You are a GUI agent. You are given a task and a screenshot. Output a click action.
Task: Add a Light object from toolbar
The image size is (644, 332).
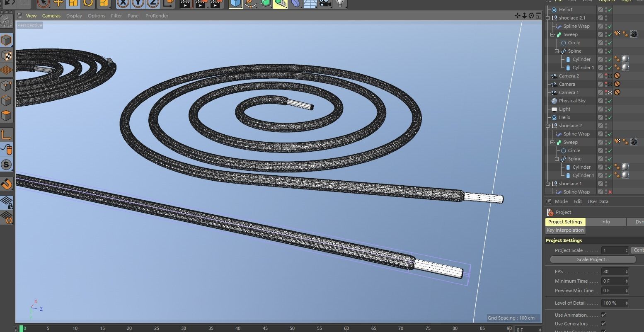(340, 3)
